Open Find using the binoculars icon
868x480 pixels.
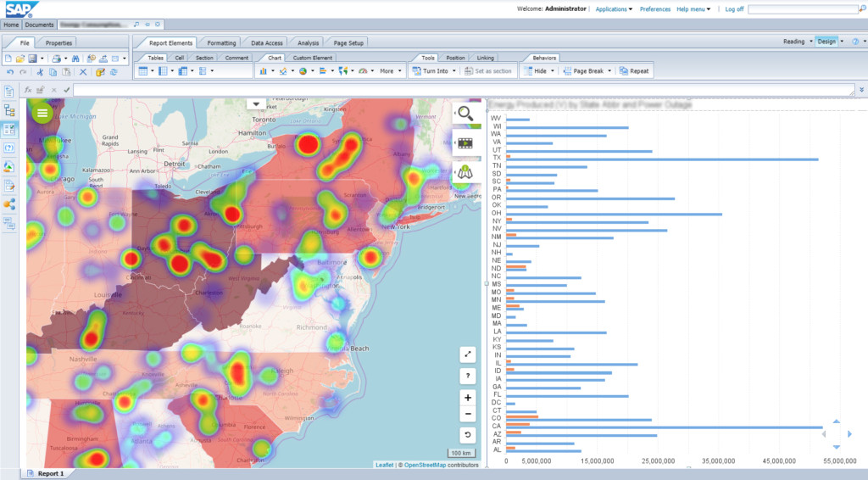(75, 59)
